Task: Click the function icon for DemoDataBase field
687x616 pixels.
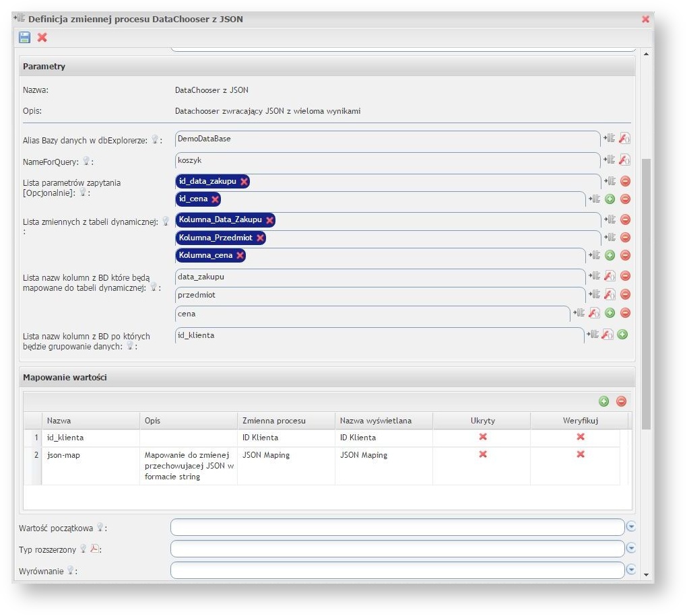Action: (624, 139)
